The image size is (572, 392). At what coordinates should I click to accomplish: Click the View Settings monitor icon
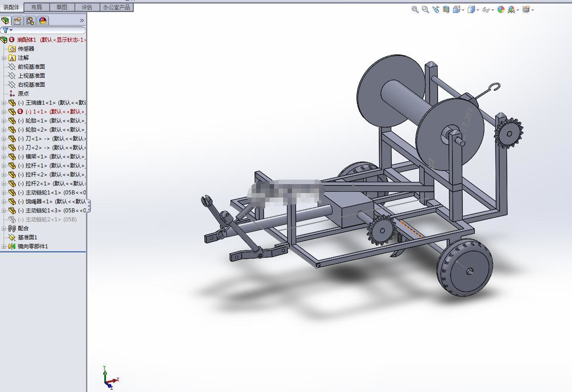(526, 9)
